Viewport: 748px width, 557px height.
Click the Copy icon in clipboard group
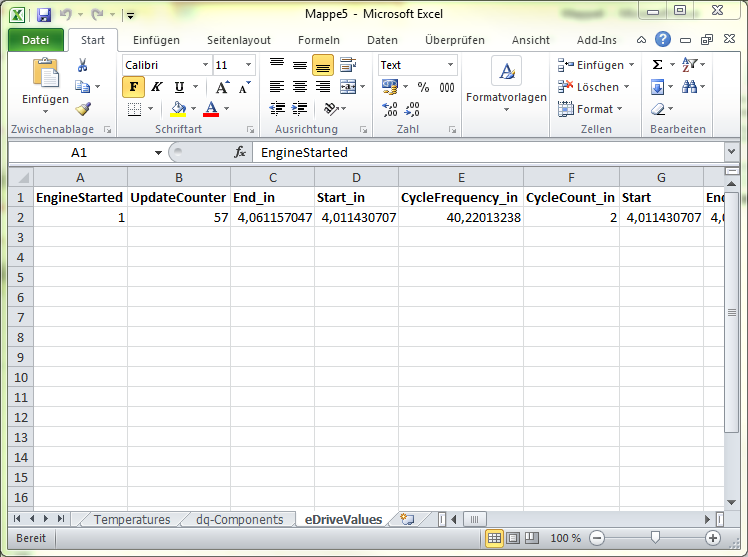83,87
